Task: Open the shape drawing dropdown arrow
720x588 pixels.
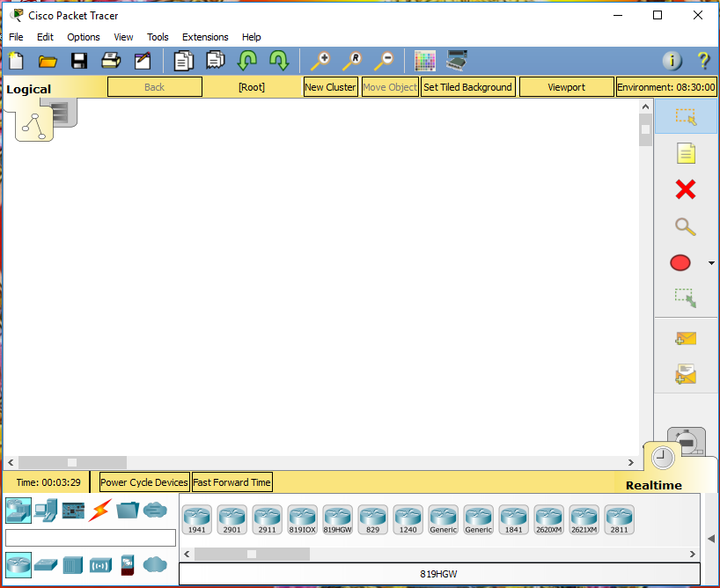Action: pyautogui.click(x=711, y=262)
